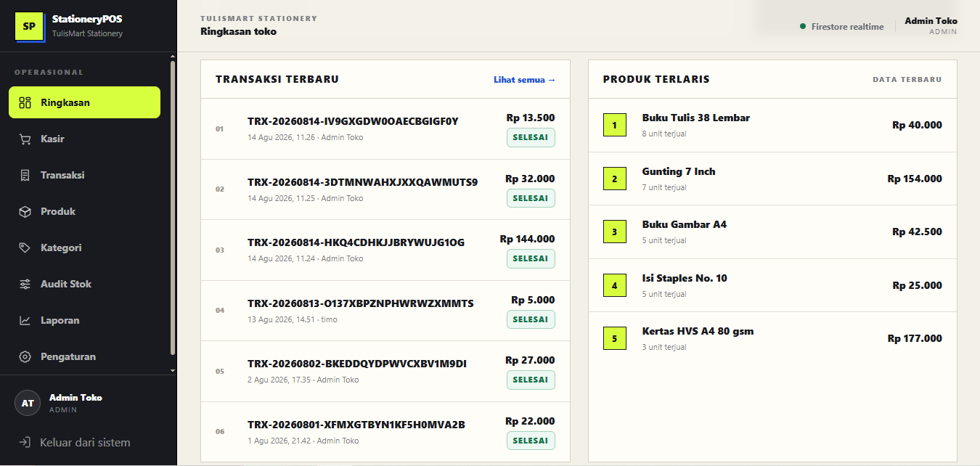Click the Pengaturan gear icon
Viewport: 980px width, 466px height.
[x=25, y=356]
